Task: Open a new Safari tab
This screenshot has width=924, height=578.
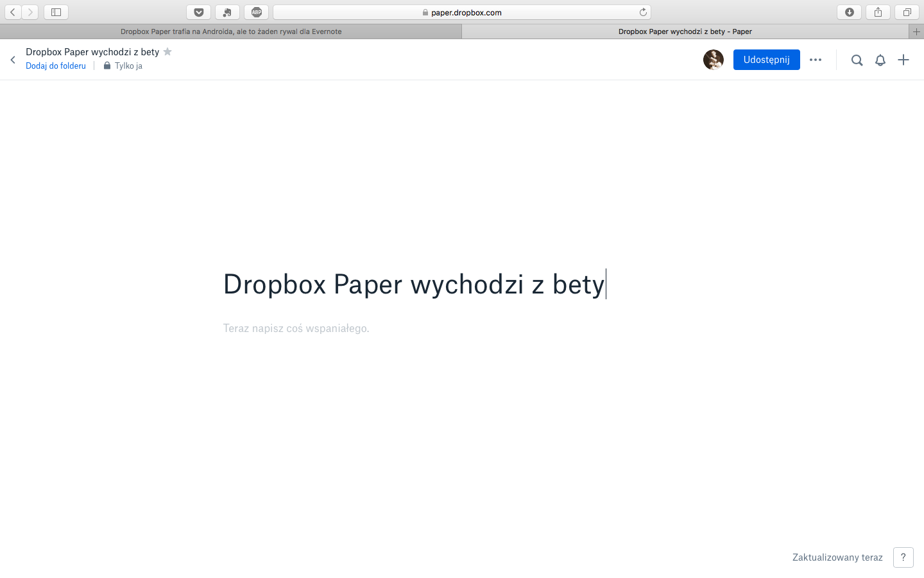Action: tap(916, 31)
